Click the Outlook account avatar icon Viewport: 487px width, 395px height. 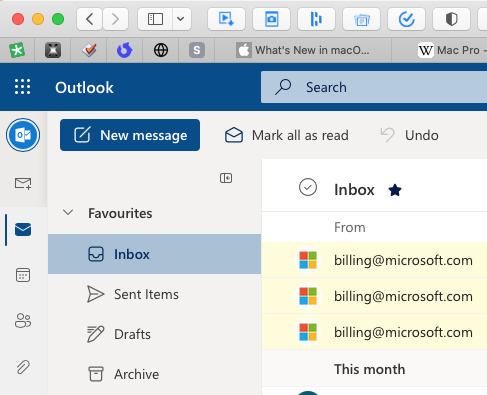[x=23, y=135]
